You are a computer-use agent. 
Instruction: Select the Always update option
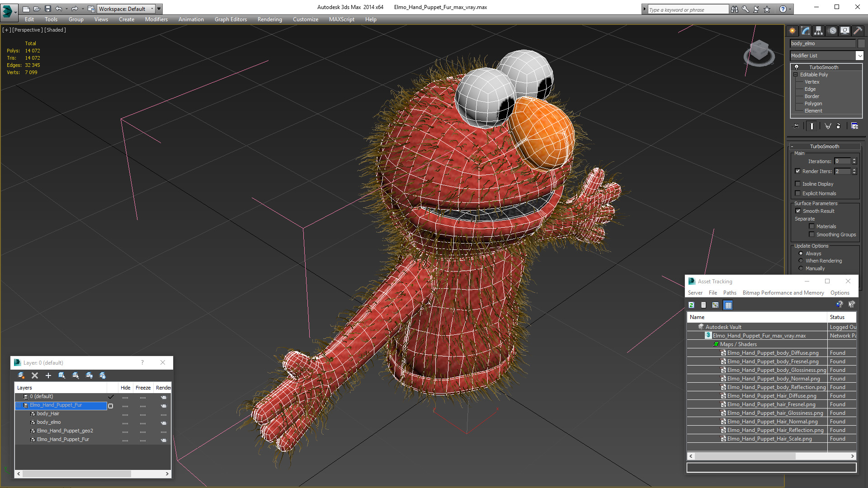(x=801, y=253)
